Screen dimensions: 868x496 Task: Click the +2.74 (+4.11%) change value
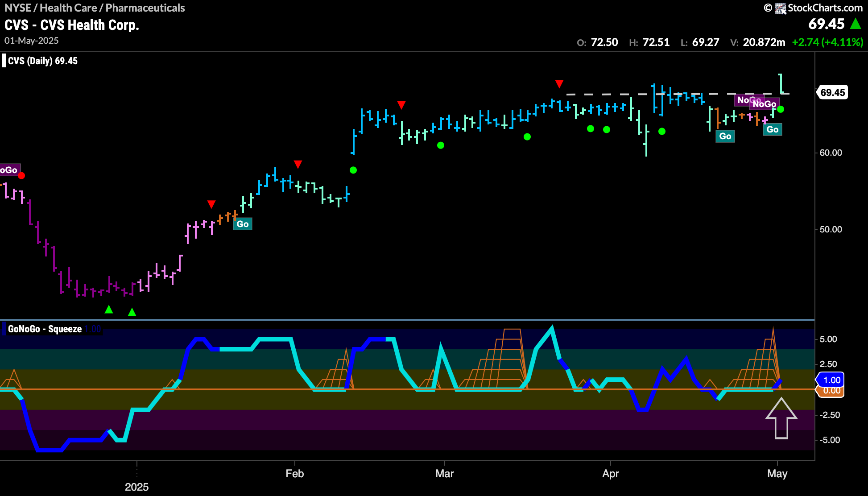tap(827, 42)
